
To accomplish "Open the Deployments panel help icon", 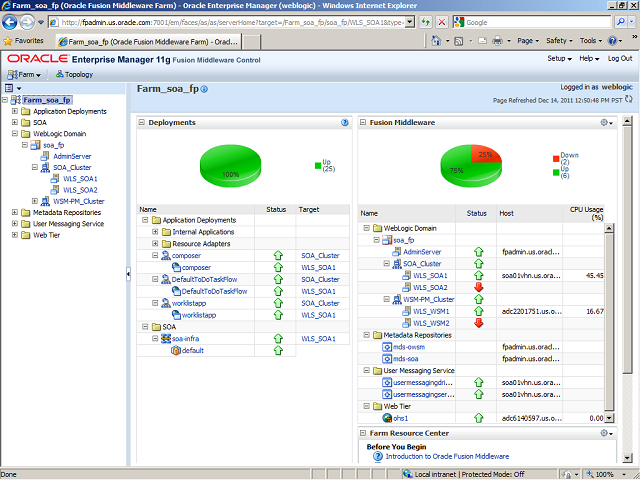I will point(344,123).
